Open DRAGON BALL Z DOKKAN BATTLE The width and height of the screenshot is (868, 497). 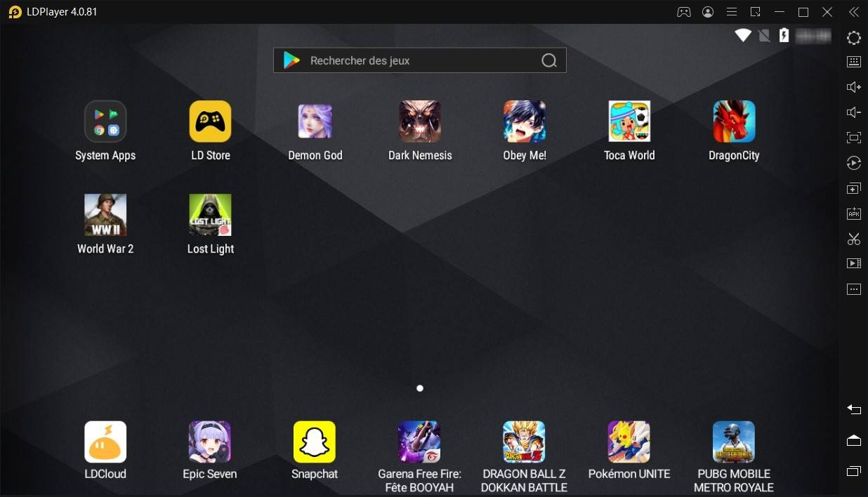(524, 442)
